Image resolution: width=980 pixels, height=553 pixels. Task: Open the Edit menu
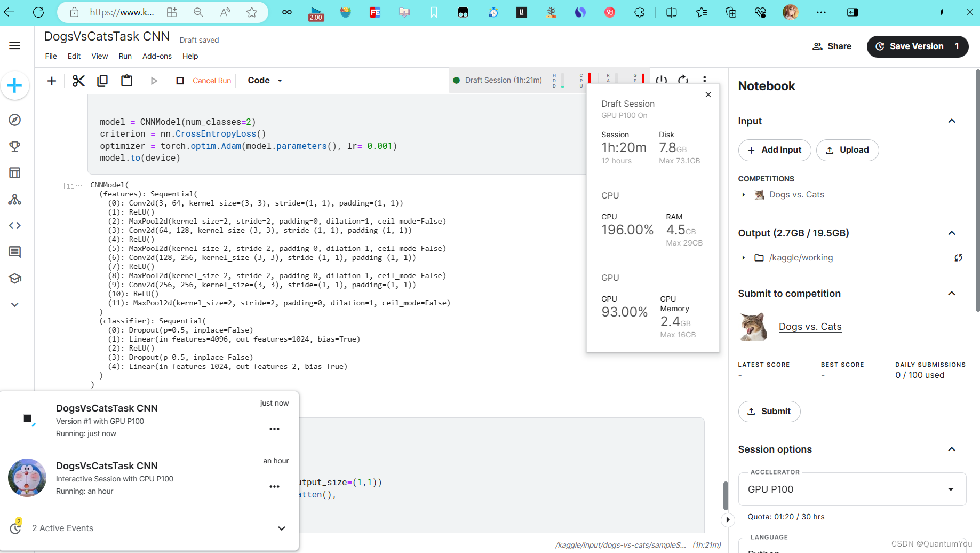tap(74, 56)
